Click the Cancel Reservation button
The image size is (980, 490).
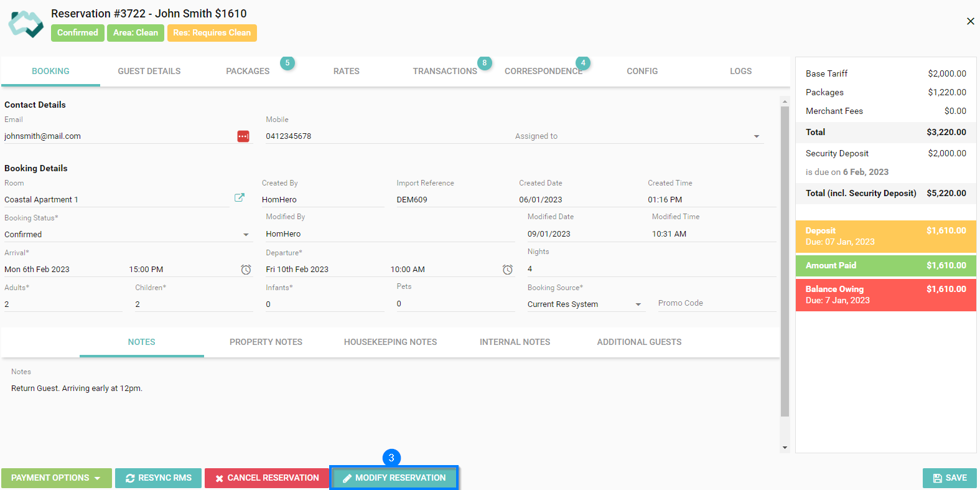point(266,478)
